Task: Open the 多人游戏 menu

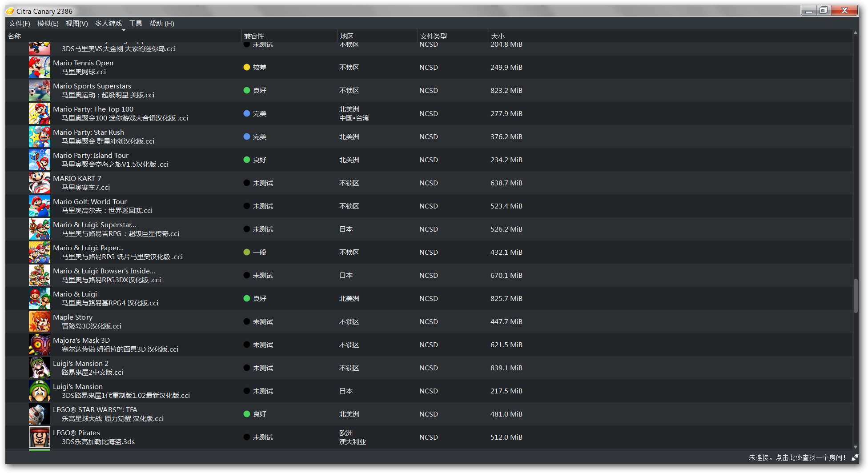Action: pyautogui.click(x=108, y=24)
